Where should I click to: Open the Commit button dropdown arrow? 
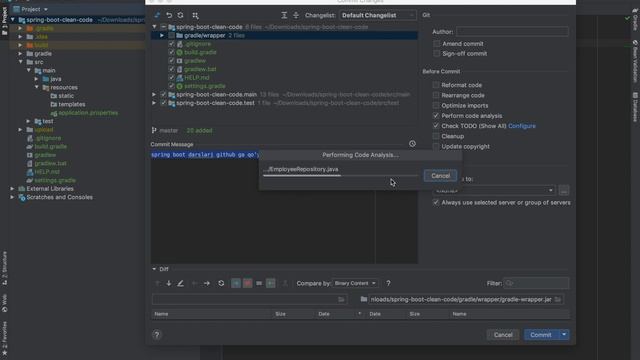564,335
